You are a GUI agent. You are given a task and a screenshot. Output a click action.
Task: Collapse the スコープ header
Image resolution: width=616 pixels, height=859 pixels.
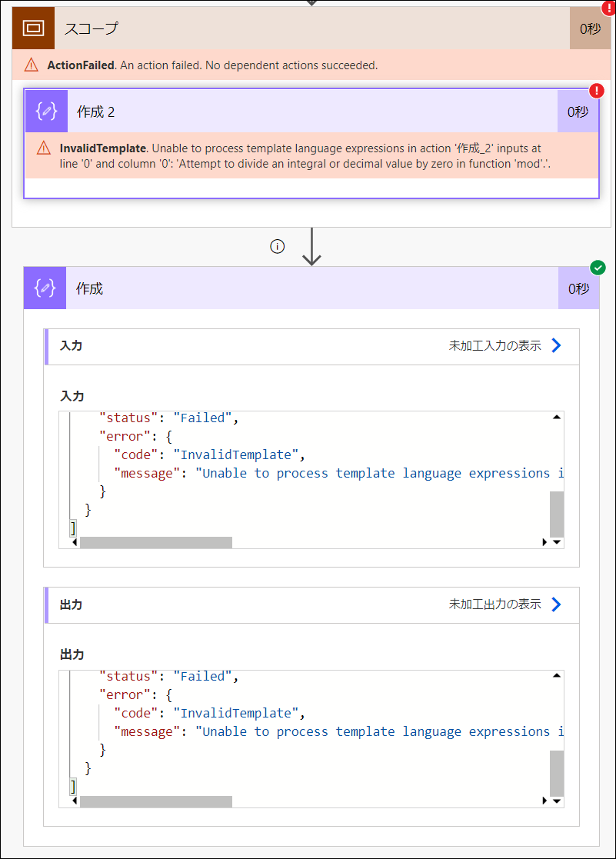point(311,28)
